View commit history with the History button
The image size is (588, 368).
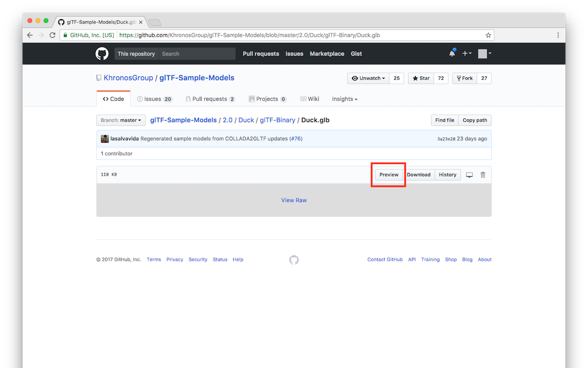[447, 174]
